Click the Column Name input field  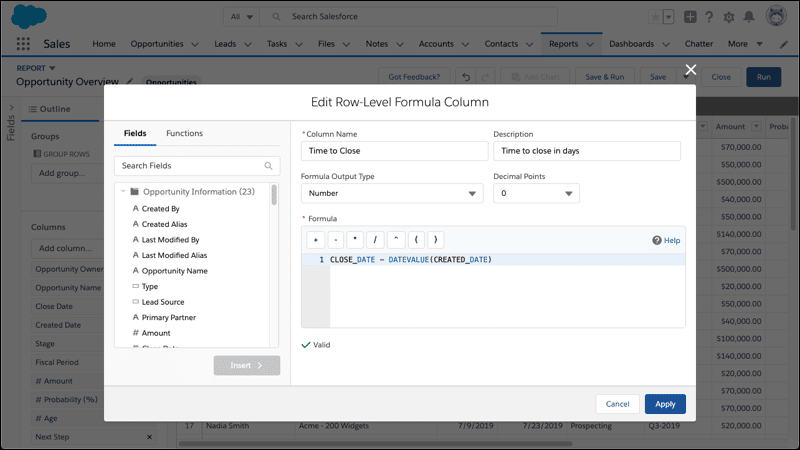click(x=394, y=151)
